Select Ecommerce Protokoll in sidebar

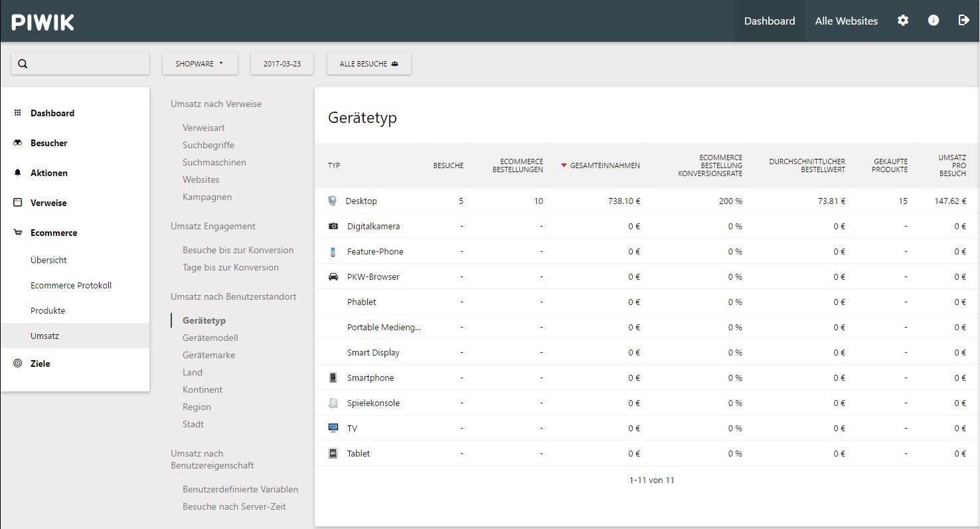(71, 285)
